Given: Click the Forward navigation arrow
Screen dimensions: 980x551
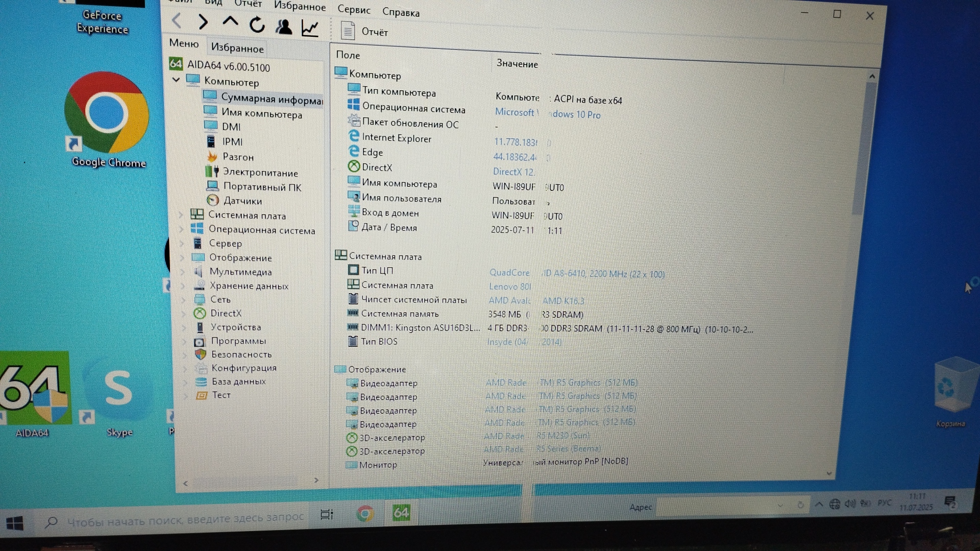Looking at the screenshot, I should click(203, 21).
